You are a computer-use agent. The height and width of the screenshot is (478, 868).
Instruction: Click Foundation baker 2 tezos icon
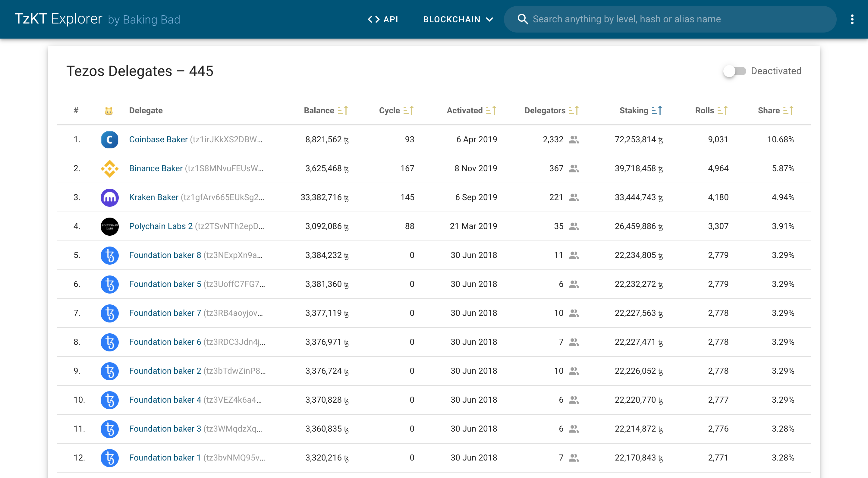coord(109,371)
